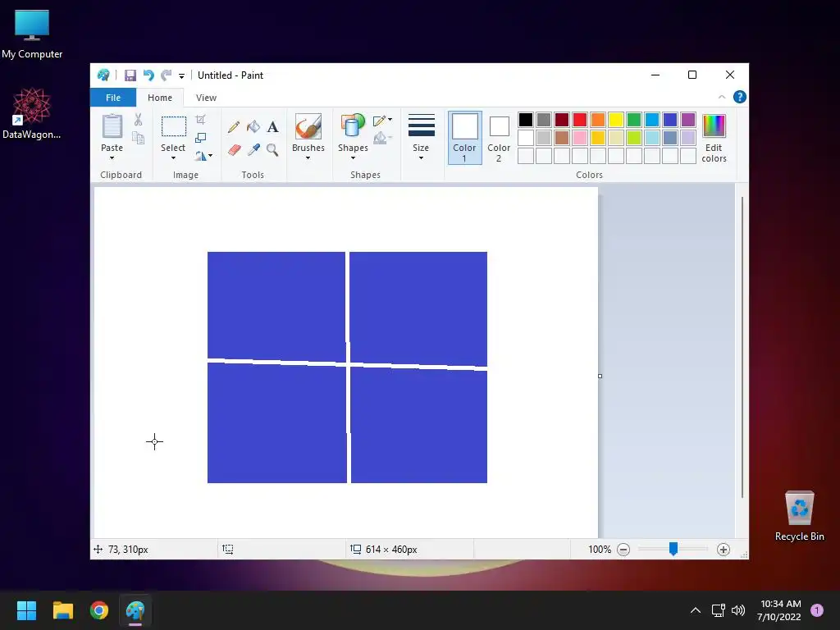840x630 pixels.
Task: Activate the Color 1 button
Action: 464,137
